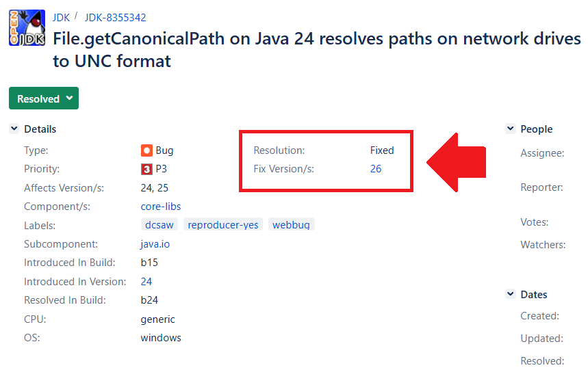Open fix version 26 link
The width and height of the screenshot is (588, 370).
click(376, 169)
